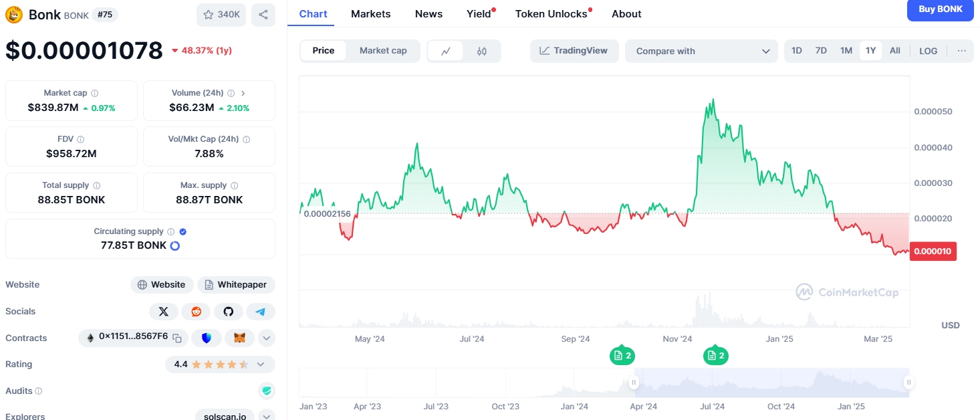Select line chart type
The image size is (980, 420).
click(446, 51)
